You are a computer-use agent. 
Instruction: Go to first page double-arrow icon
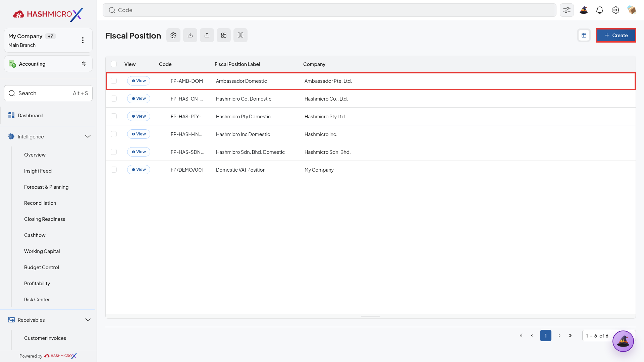[521, 336]
